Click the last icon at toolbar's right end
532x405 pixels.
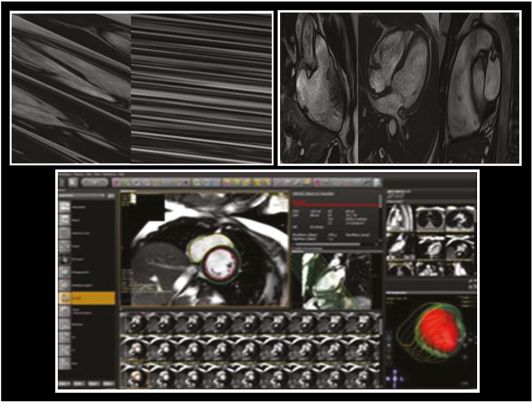tap(377, 183)
